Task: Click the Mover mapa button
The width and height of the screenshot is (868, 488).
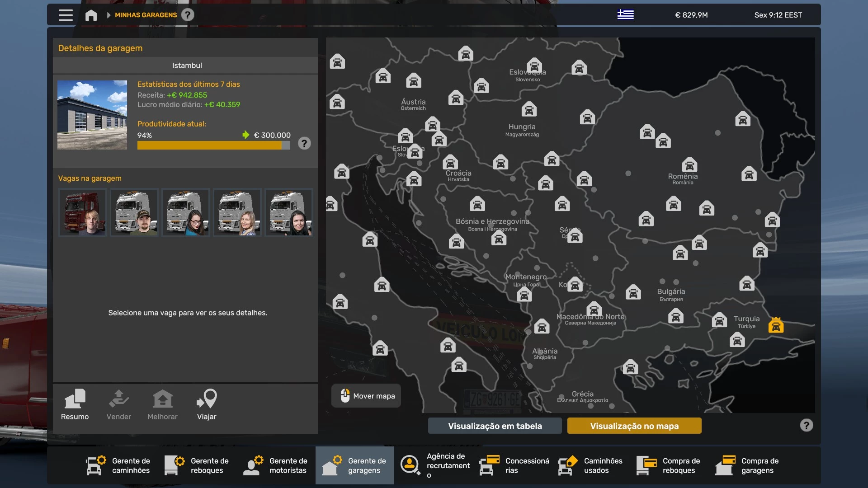Action: tap(366, 396)
